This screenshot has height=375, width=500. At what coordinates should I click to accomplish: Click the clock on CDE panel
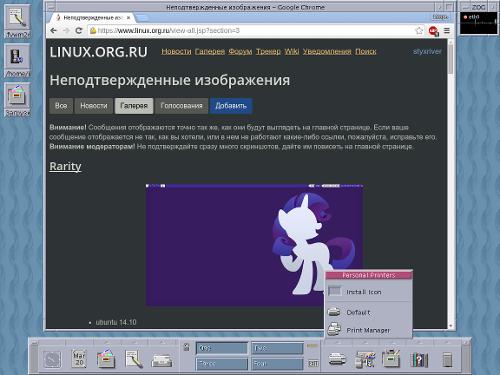[52, 359]
